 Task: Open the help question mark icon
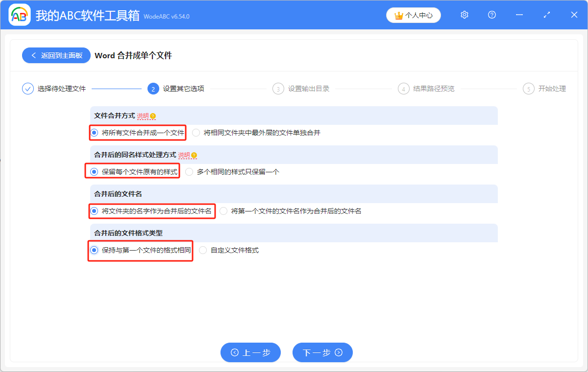492,15
